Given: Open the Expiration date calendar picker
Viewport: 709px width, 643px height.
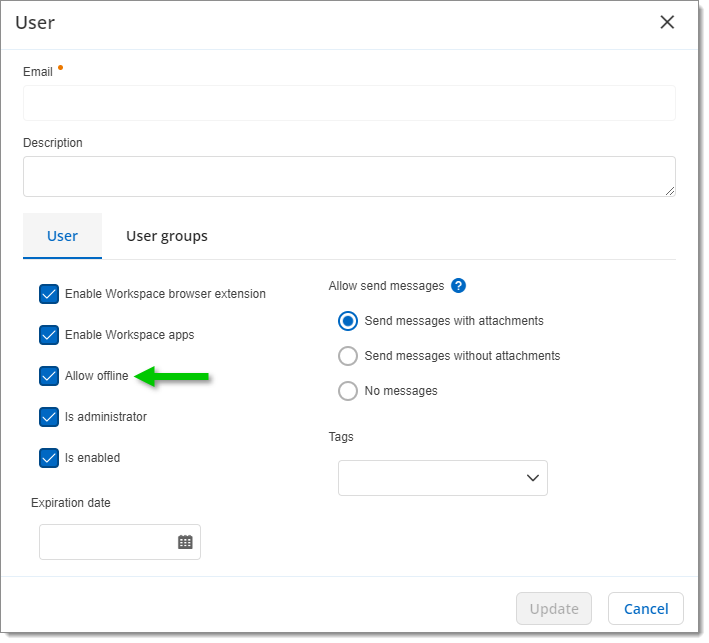Looking at the screenshot, I should point(185,542).
